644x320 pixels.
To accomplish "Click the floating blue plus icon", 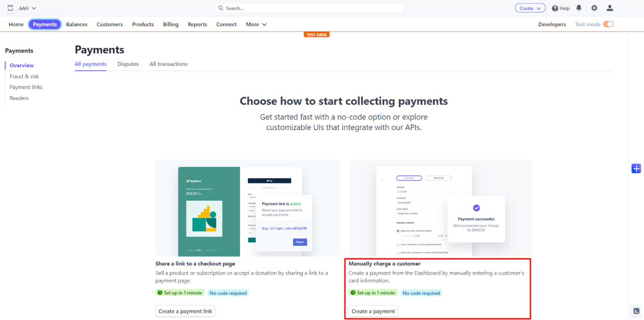I will click(x=636, y=168).
